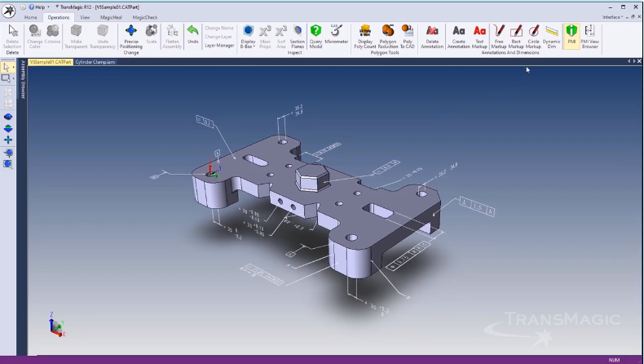The width and height of the screenshot is (644, 364).
Task: Open the Display B-Box dropdown
Action: 248,36
